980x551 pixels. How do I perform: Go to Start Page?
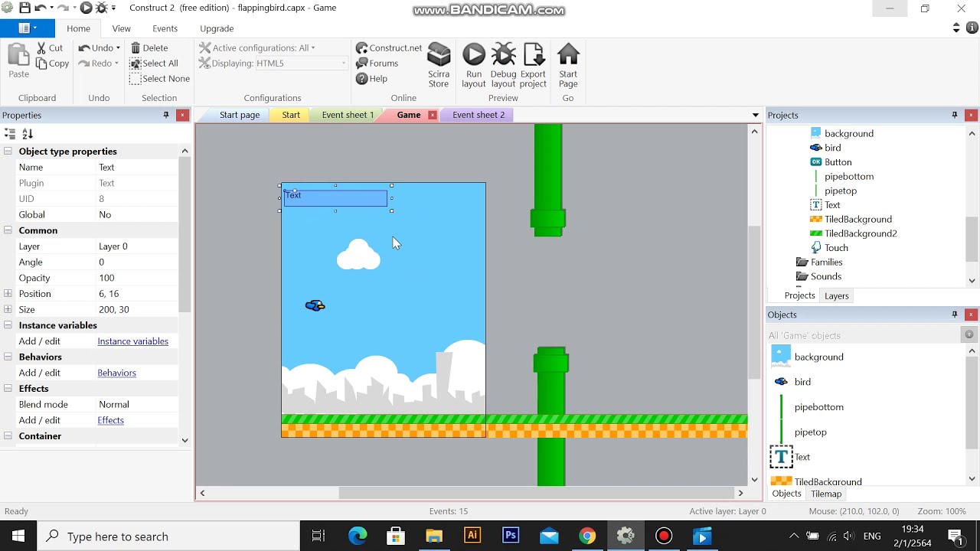(568, 66)
